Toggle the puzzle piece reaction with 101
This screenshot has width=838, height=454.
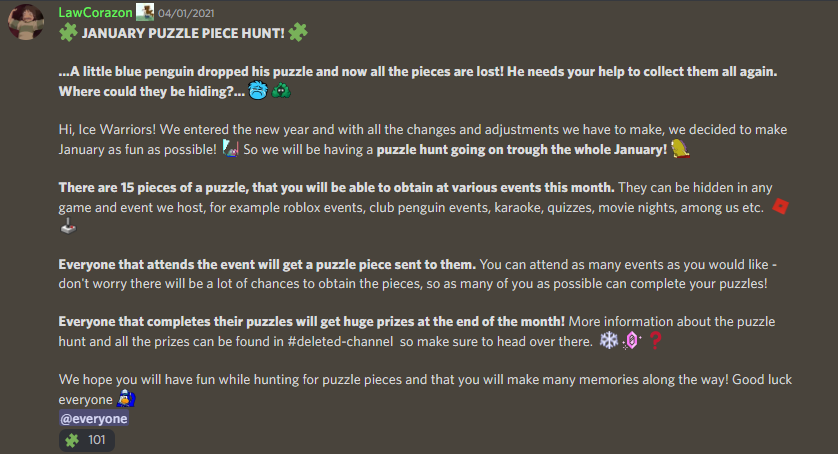pos(86,440)
